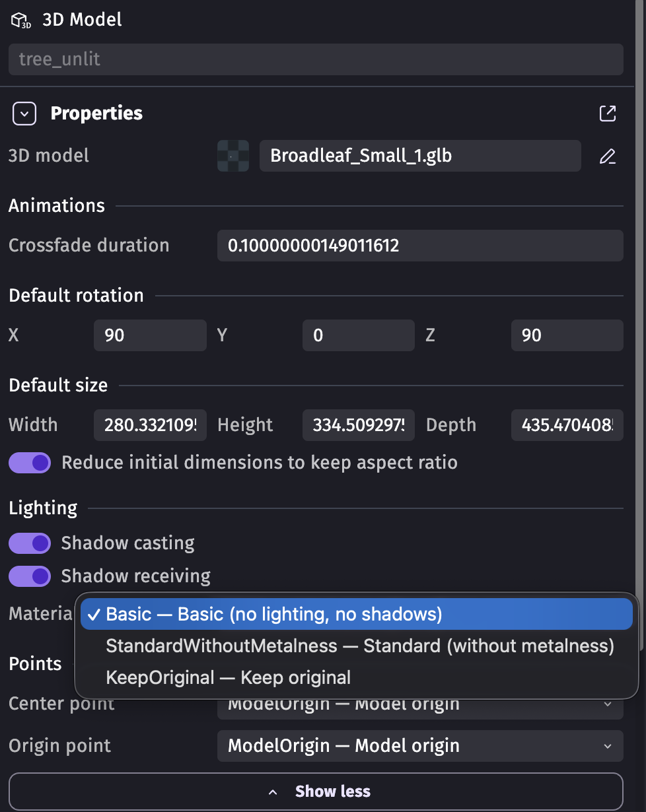Screen dimensions: 646x812
Task: Click the Default size Width field
Action: [150, 425]
